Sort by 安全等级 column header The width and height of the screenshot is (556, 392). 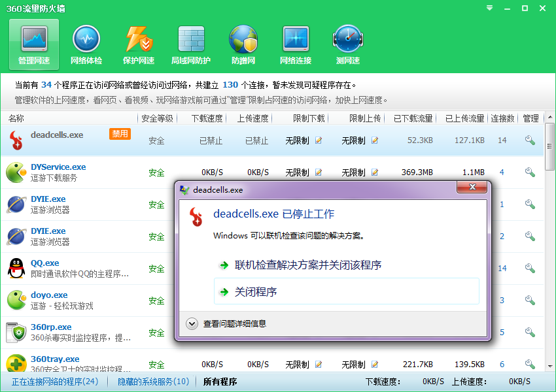click(157, 118)
